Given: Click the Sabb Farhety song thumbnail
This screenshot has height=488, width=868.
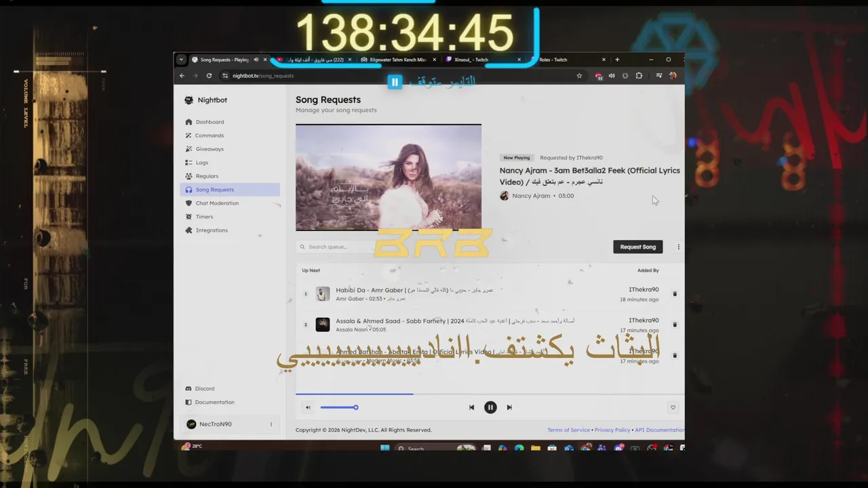Looking at the screenshot, I should [x=323, y=325].
